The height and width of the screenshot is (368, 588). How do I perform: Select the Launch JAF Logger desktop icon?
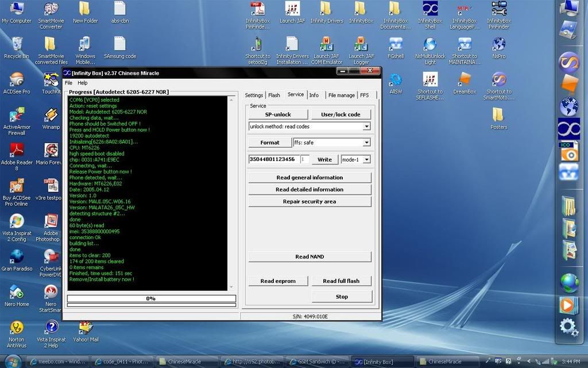[x=361, y=51]
